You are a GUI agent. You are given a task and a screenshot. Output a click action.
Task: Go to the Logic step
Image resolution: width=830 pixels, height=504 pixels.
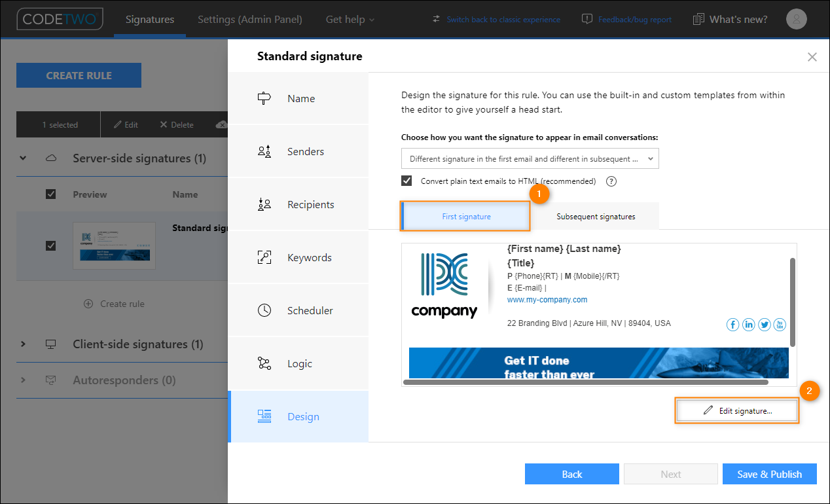[298, 363]
